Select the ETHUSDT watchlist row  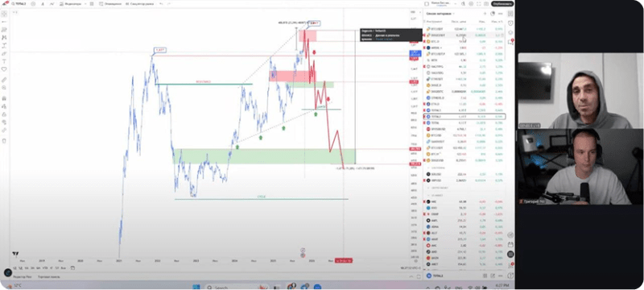(x=465, y=79)
